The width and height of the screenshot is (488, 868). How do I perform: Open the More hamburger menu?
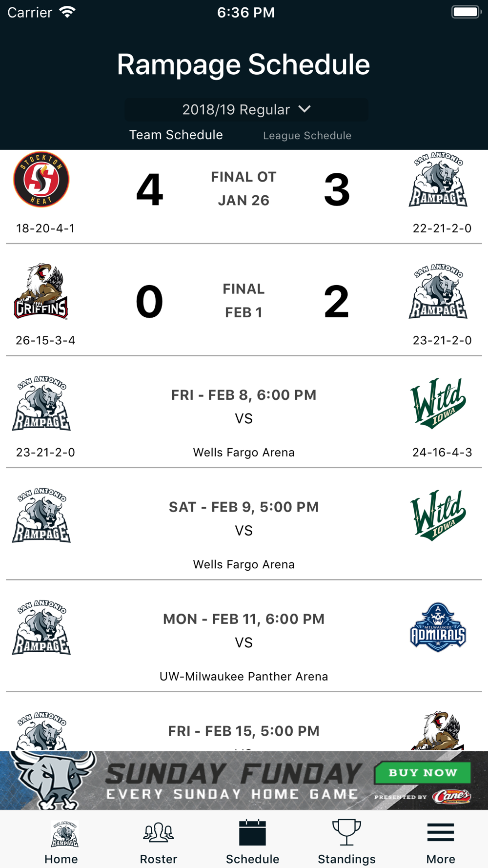pyautogui.click(x=441, y=832)
